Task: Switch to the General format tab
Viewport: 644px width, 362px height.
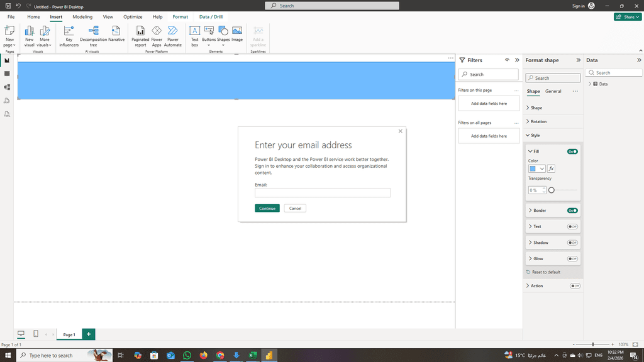Action: 553,92
